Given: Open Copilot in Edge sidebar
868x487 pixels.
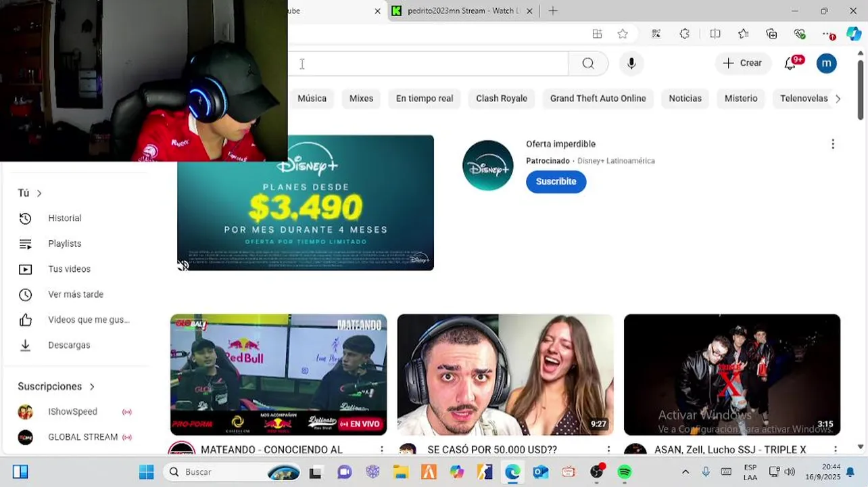Looking at the screenshot, I should click(x=854, y=34).
